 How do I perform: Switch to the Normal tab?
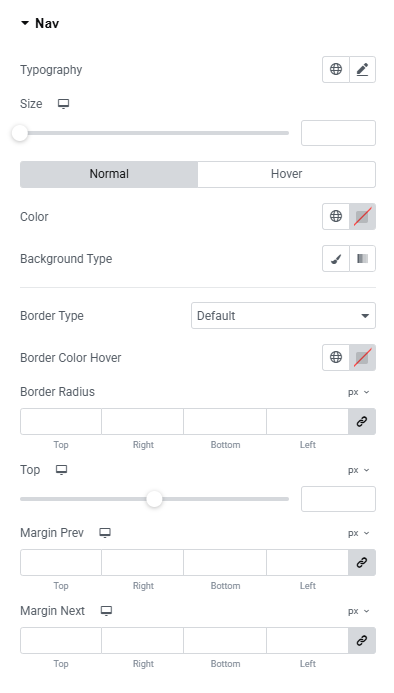(x=109, y=174)
